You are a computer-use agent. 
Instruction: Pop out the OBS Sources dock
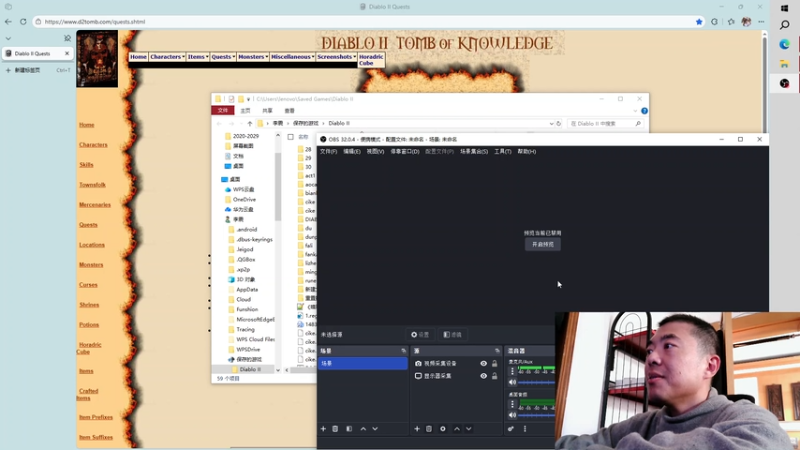pos(497,351)
